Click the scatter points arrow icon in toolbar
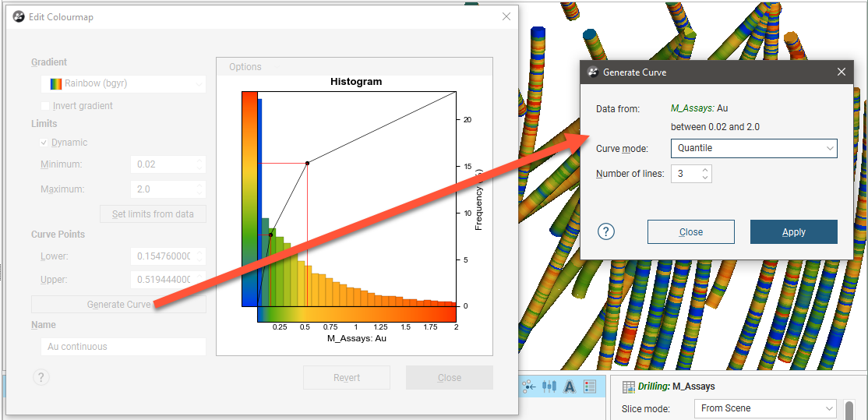Image resolution: width=868 pixels, height=420 pixels. coord(530,386)
